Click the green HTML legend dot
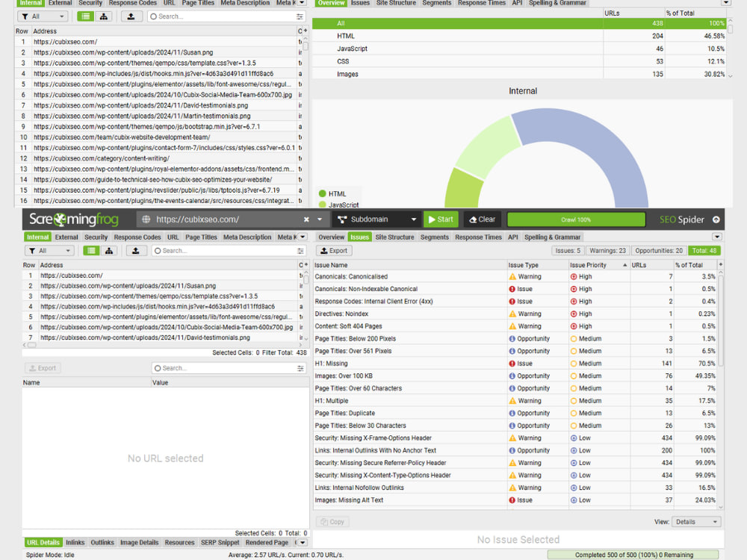 [323, 193]
